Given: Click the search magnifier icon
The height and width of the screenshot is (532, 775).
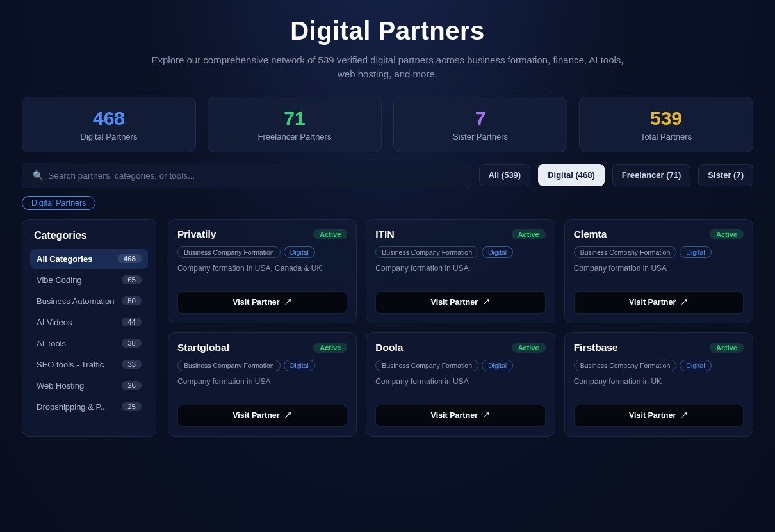Looking at the screenshot, I should [38, 175].
